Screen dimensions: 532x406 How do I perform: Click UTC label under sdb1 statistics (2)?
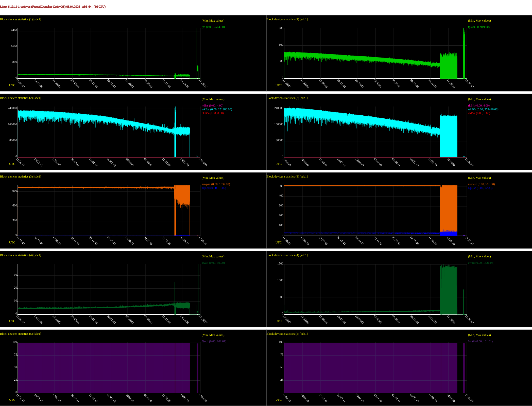click(279, 164)
